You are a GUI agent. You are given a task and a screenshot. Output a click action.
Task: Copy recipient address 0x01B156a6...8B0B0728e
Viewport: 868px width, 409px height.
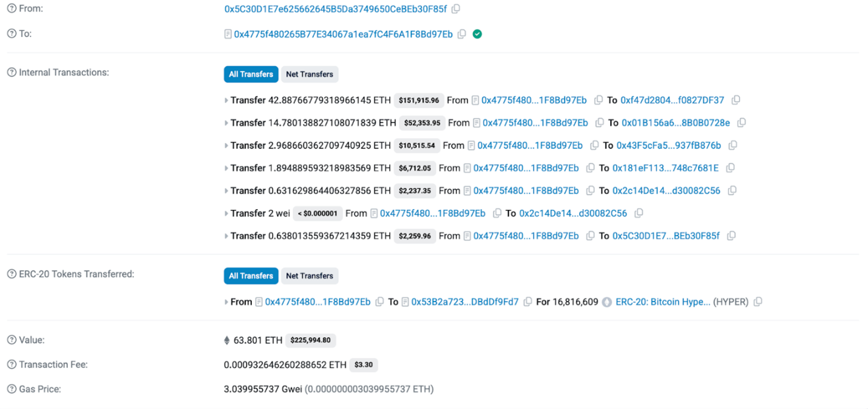point(741,123)
